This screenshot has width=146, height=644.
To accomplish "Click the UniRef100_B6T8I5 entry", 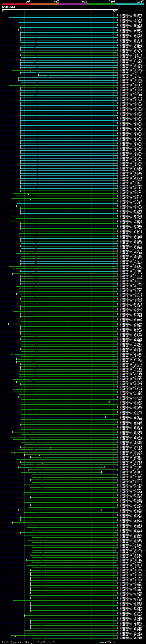I will point(131,40).
